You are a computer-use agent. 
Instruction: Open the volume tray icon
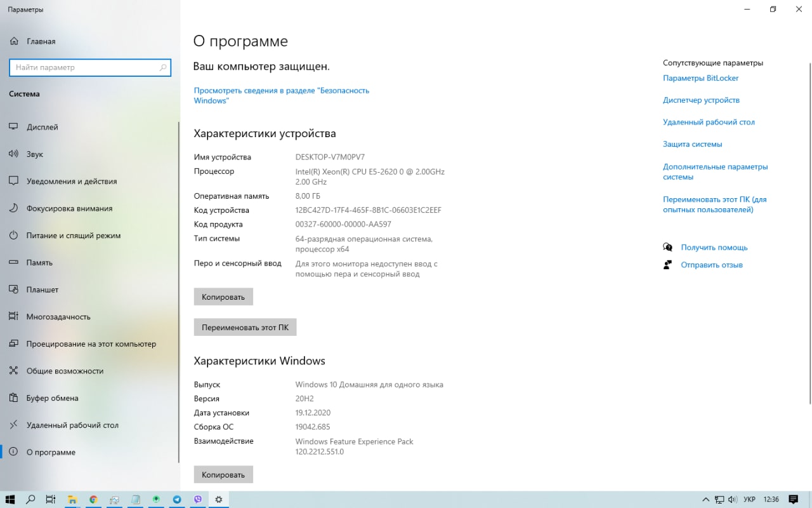733,499
